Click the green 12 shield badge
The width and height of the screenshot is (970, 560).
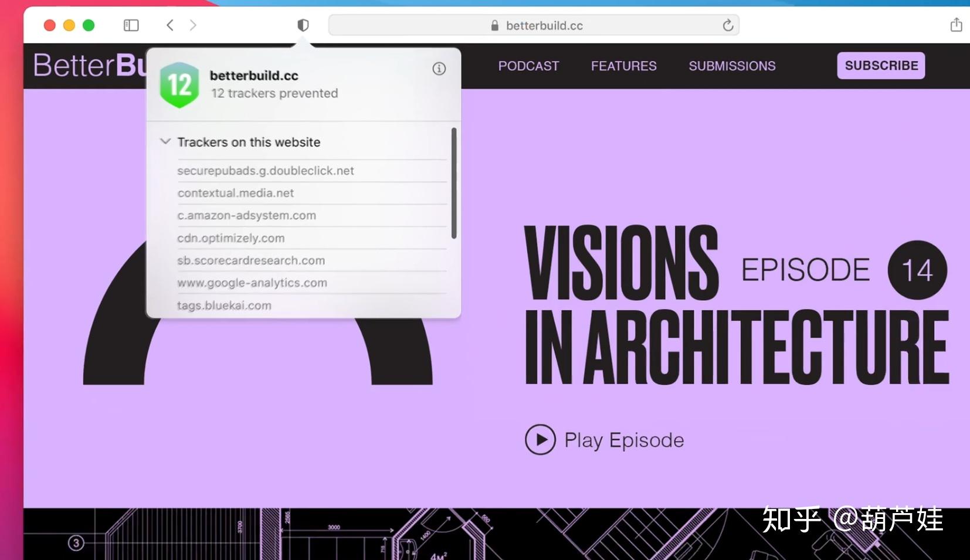click(x=179, y=85)
